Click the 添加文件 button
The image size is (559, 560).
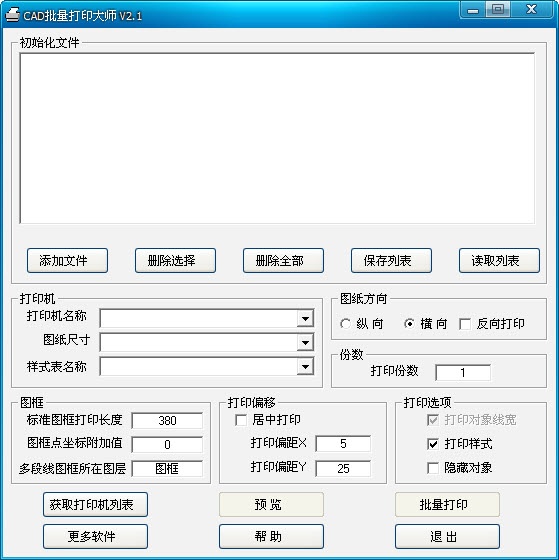[67, 261]
